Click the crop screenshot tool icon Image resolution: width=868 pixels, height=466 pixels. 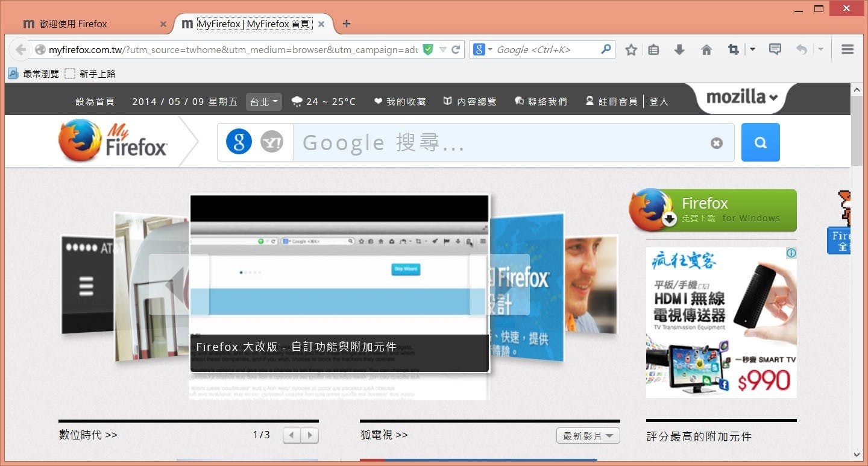coord(734,50)
